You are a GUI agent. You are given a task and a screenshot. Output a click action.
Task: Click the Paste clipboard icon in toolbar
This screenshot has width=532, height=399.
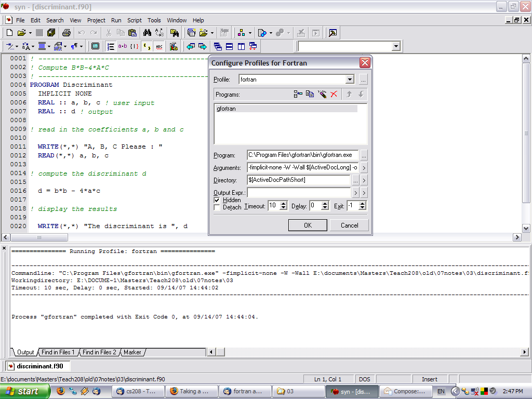click(132, 33)
